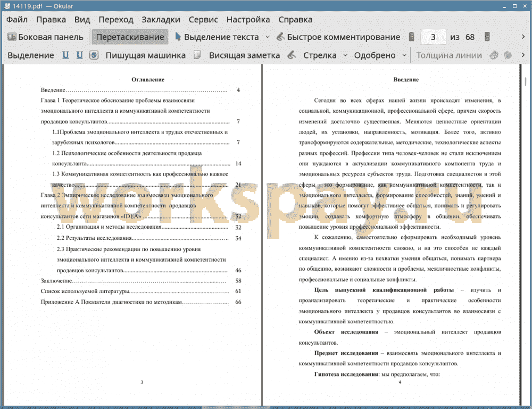Click the Оглавление heading text
532x409 pixels.
click(148, 80)
